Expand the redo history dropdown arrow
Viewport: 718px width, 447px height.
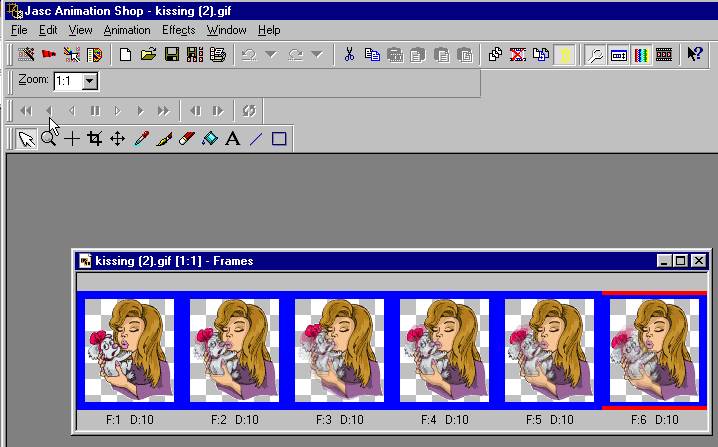(317, 55)
